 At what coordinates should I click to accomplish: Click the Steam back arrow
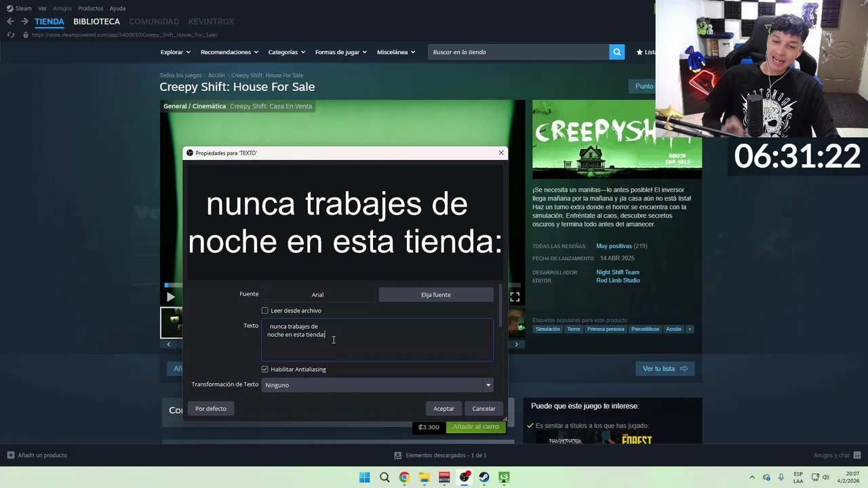(10, 22)
